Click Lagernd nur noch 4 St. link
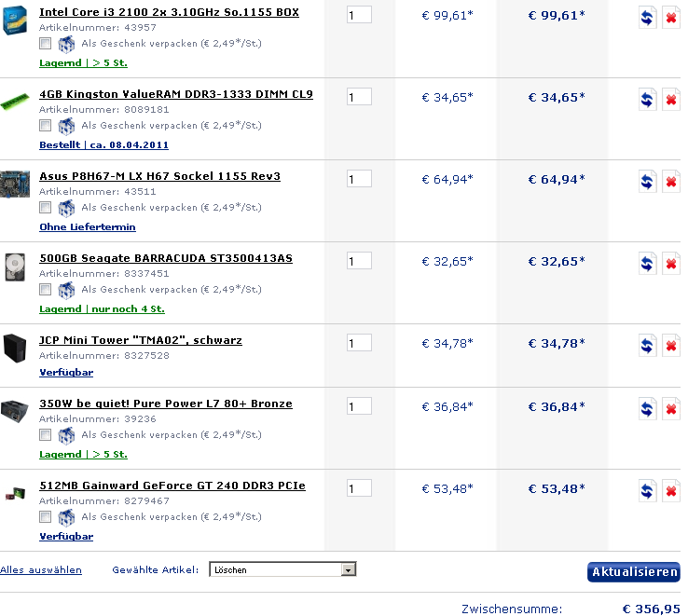This screenshot has width=688, height=616. coord(102,309)
